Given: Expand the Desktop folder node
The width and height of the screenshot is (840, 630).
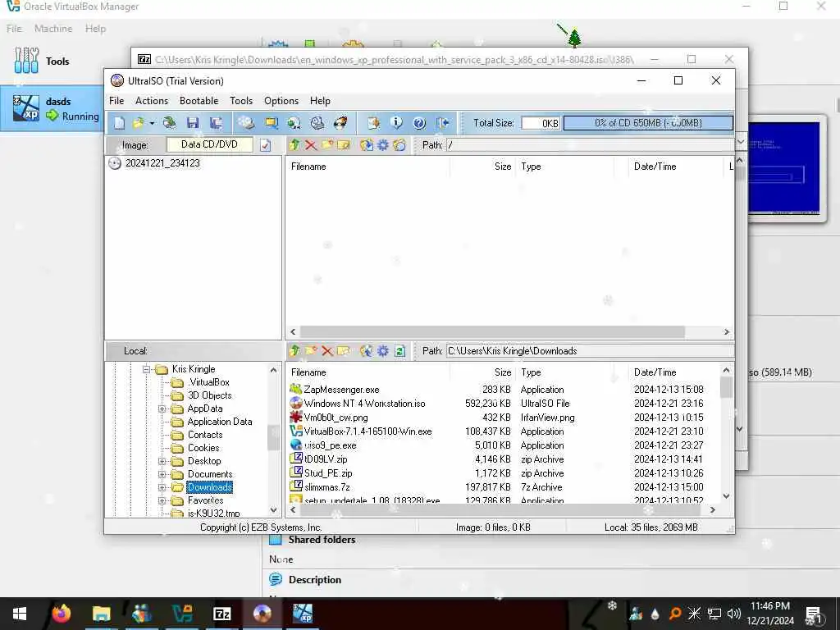Looking at the screenshot, I should pos(162,461).
